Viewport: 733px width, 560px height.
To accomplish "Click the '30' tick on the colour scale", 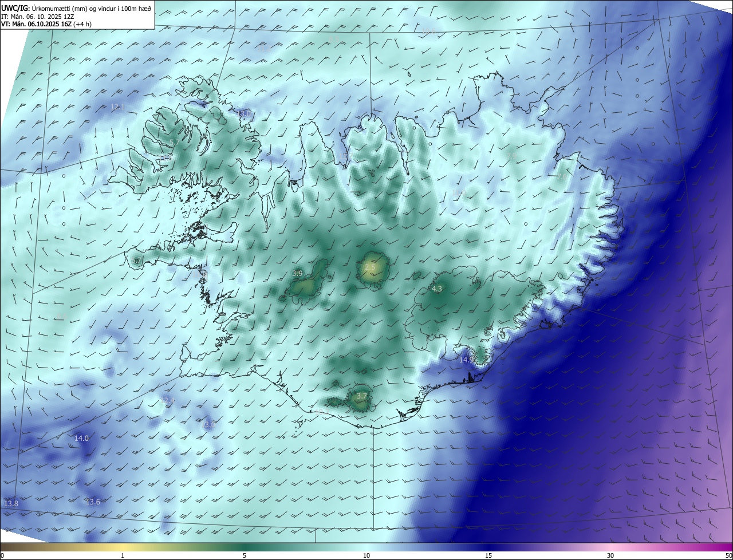I will tap(610, 555).
